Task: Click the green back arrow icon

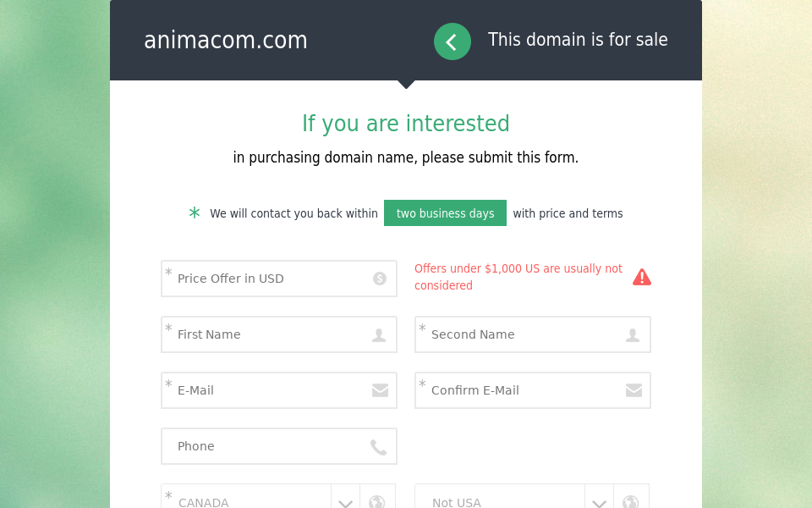Action: pyautogui.click(x=453, y=41)
